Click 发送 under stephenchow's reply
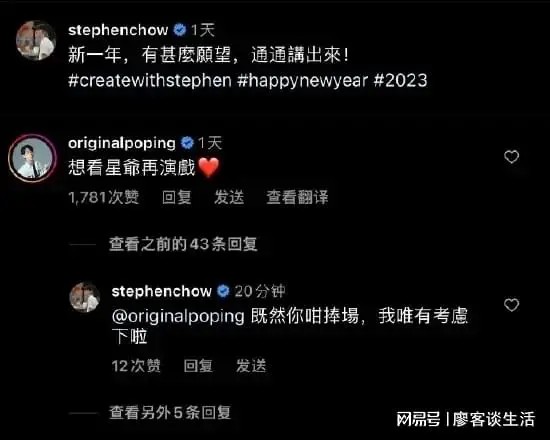The height and width of the screenshot is (440, 550). (x=251, y=366)
